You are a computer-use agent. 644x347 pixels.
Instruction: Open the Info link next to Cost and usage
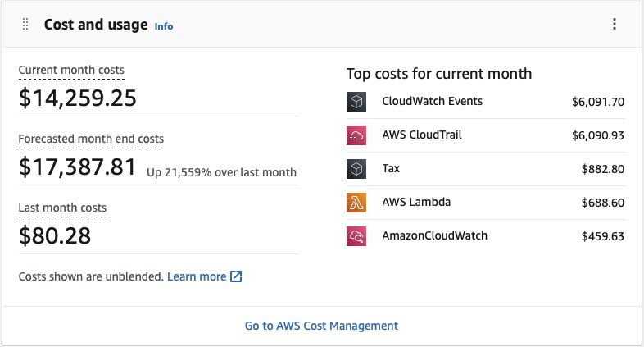tap(164, 26)
